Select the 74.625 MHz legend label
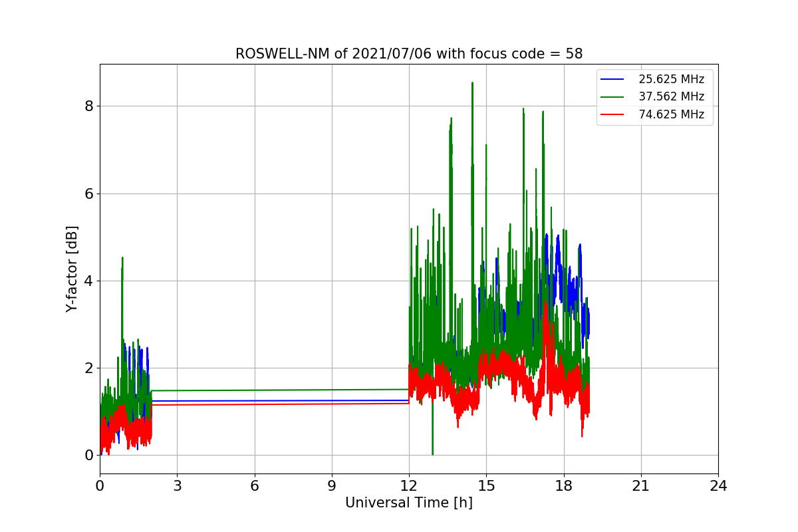The width and height of the screenshot is (798, 532). tap(671, 114)
